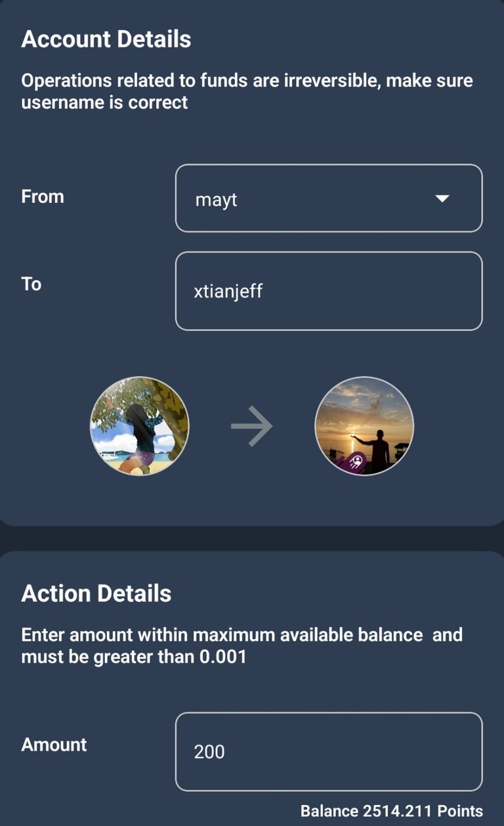Click the minimum amount 0.001 instruction text

coord(241,645)
